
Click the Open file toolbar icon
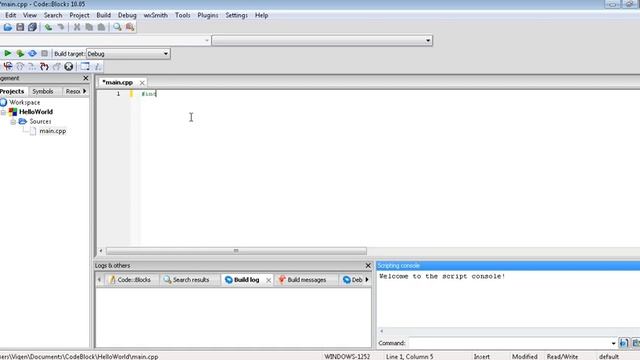pyautogui.click(x=7, y=27)
